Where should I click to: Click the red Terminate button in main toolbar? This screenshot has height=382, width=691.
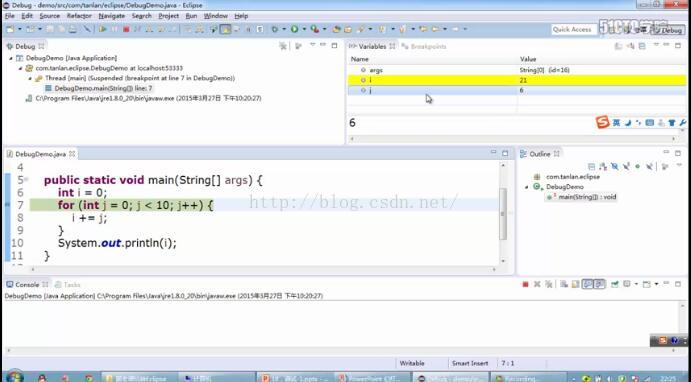(x=126, y=30)
